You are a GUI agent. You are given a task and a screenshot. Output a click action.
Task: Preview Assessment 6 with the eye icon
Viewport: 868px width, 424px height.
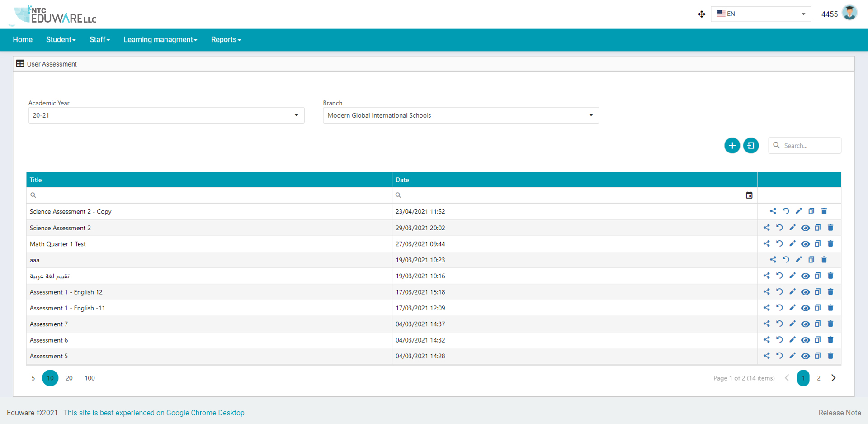click(x=805, y=340)
